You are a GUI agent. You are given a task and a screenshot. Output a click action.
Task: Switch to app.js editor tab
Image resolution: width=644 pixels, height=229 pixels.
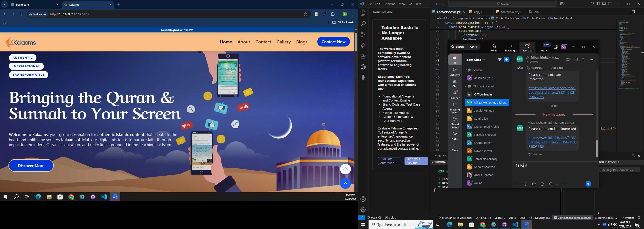pos(478,12)
